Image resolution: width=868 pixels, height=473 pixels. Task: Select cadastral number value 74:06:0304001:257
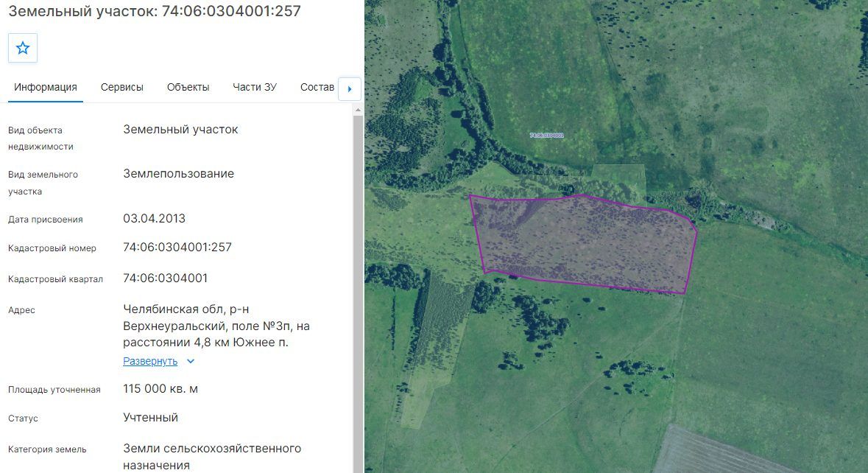tap(177, 247)
